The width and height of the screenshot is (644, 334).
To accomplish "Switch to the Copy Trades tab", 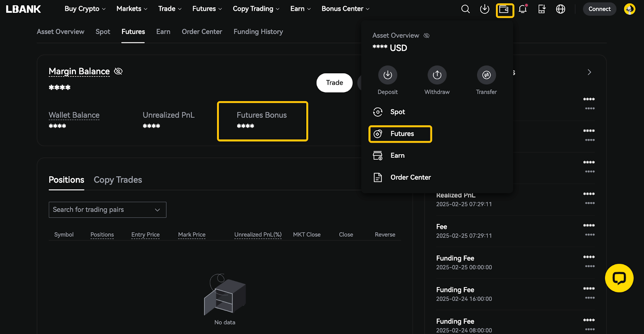I will tap(118, 180).
